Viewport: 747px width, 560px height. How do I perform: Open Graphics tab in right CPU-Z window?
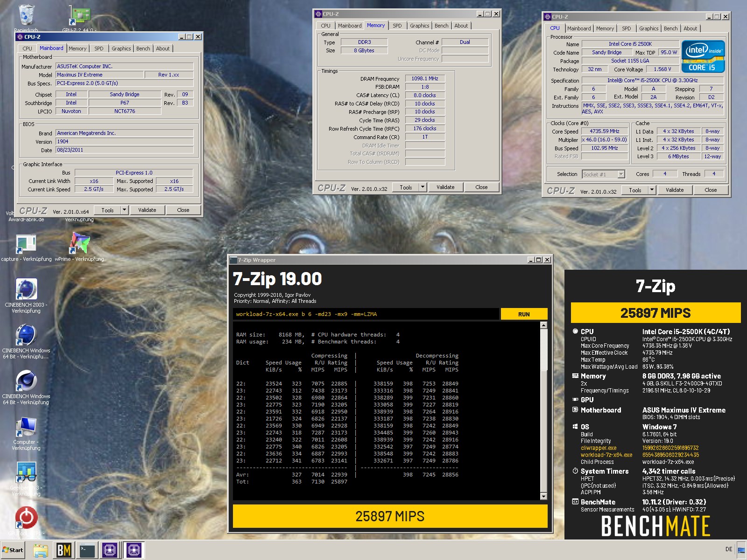(648, 28)
